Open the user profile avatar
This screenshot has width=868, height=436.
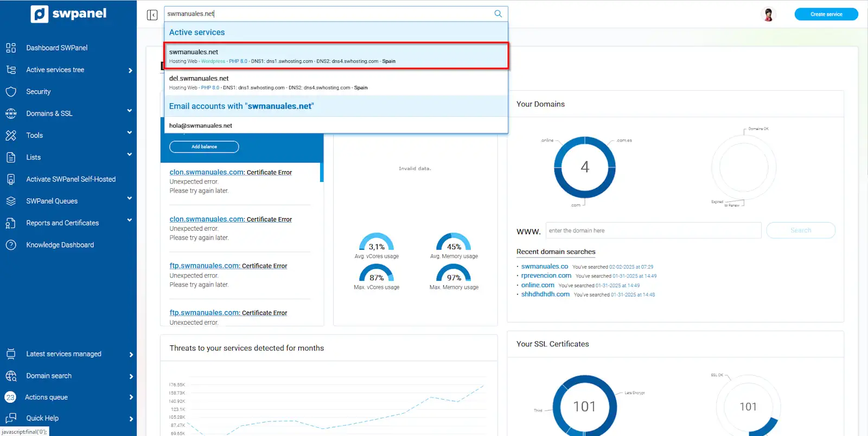[x=768, y=15]
